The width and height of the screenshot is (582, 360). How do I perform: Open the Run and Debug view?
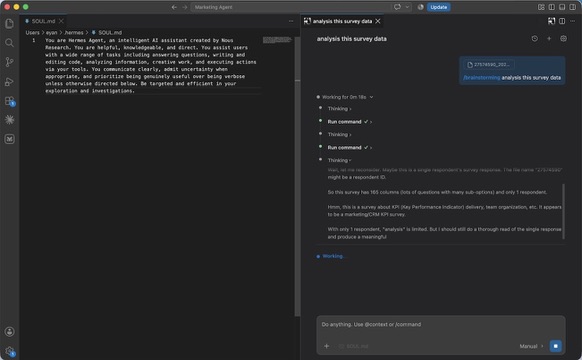click(10, 82)
